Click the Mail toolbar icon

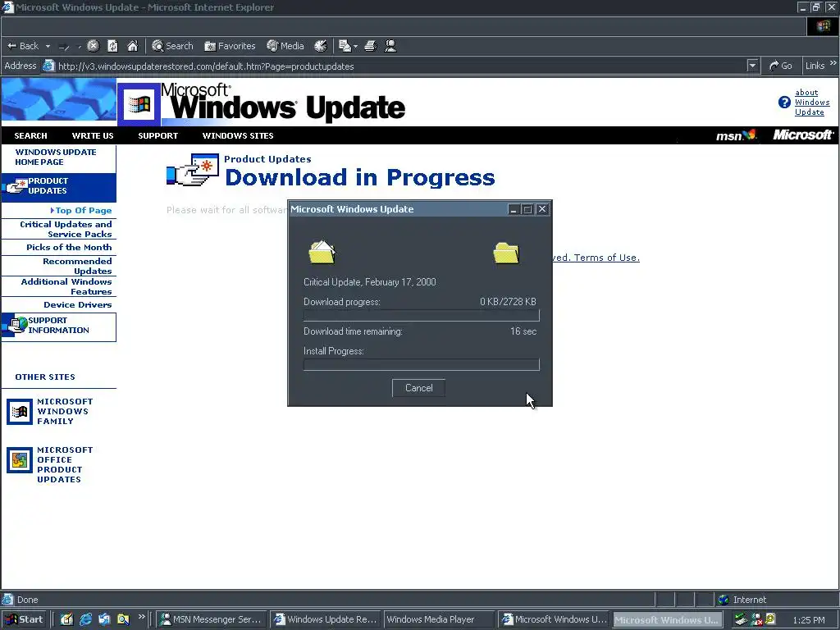pos(345,46)
